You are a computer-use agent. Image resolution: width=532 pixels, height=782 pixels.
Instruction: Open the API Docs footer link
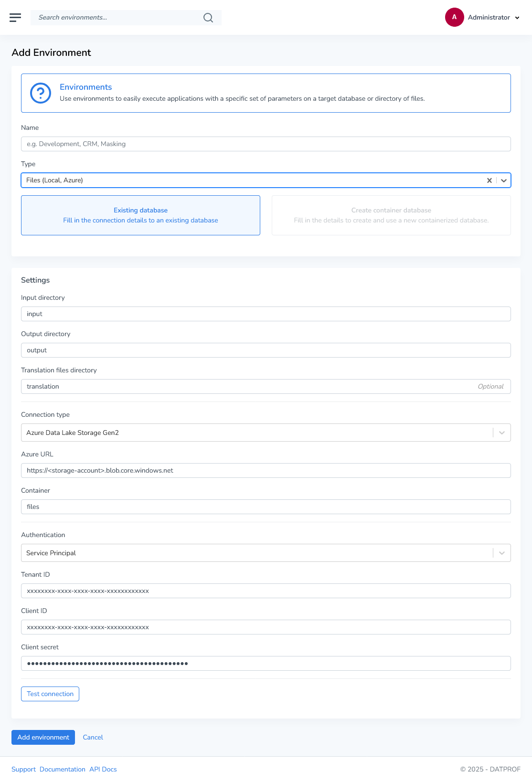[x=103, y=770]
